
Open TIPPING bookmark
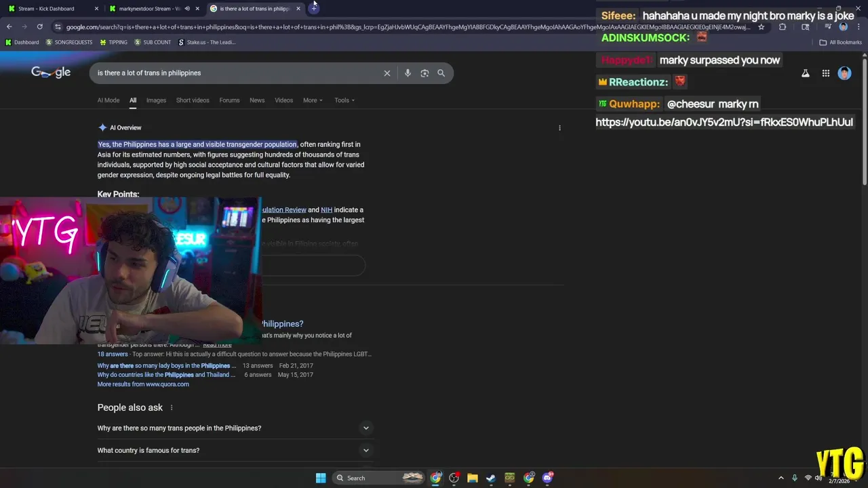click(113, 42)
